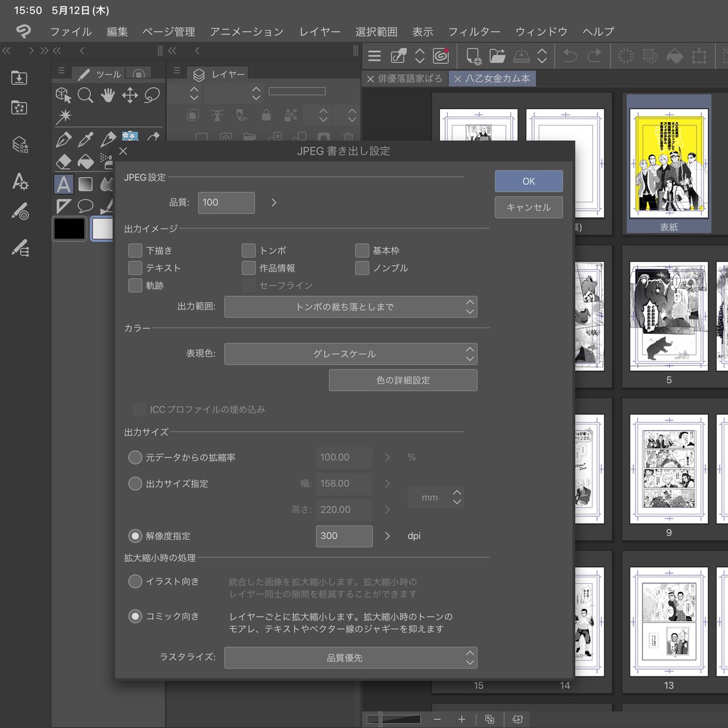This screenshot has height=728, width=728.
Task: Open the mm unit dropdown
Action: point(437,497)
